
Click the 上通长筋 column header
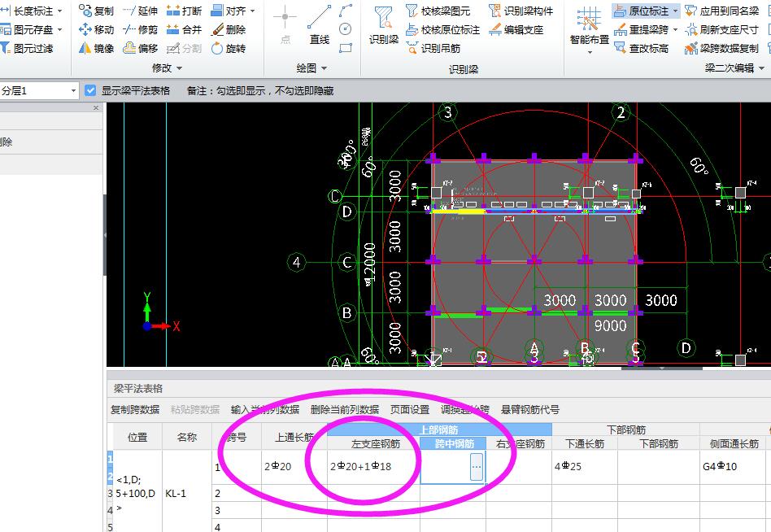pos(294,437)
